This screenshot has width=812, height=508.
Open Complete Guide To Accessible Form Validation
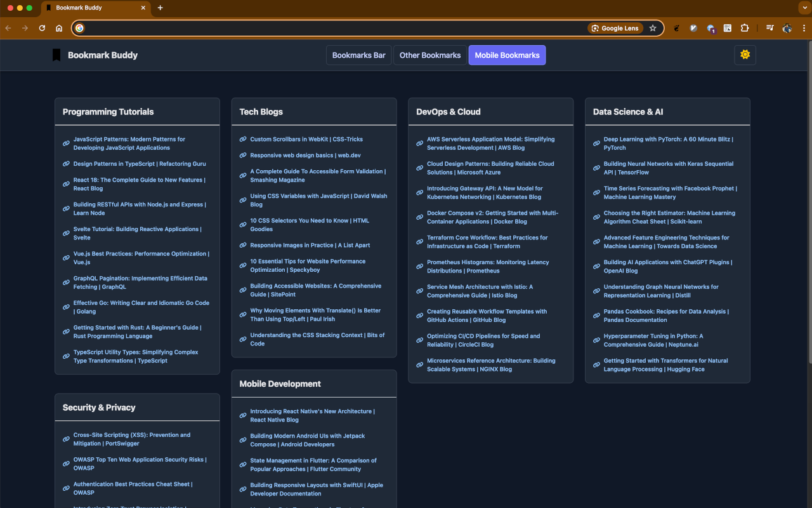[x=318, y=175]
